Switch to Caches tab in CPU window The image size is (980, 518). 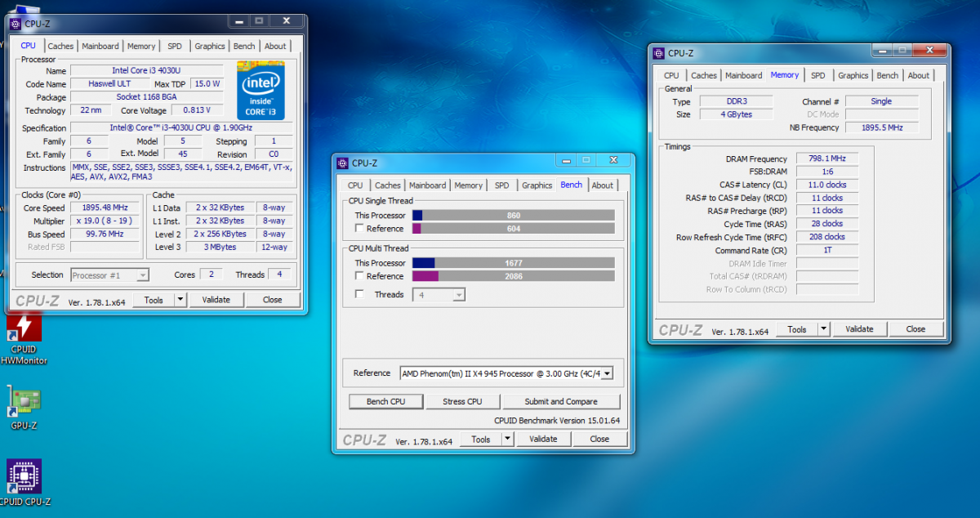pyautogui.click(x=60, y=47)
